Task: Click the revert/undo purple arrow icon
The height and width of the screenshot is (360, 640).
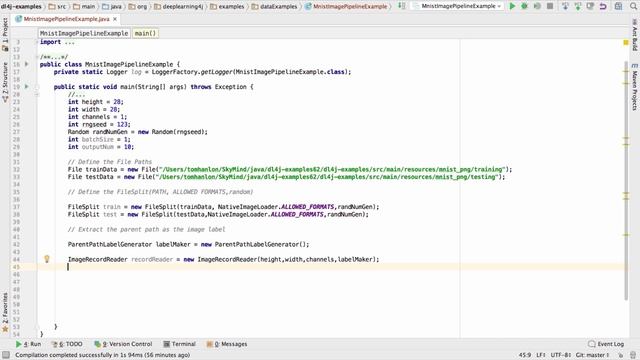Action: pos(603,6)
